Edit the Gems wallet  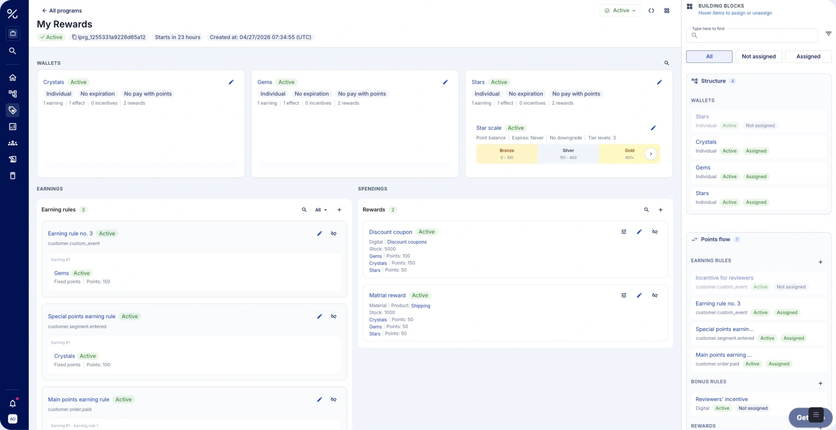445,82
